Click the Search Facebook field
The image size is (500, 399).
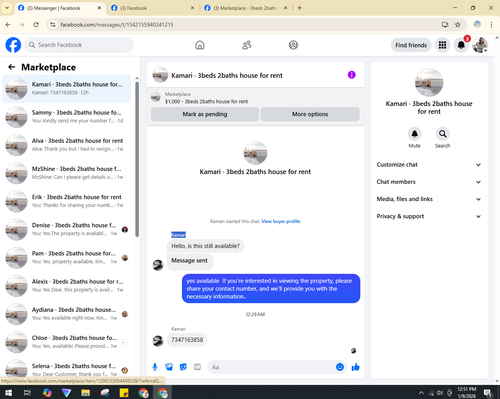79,45
